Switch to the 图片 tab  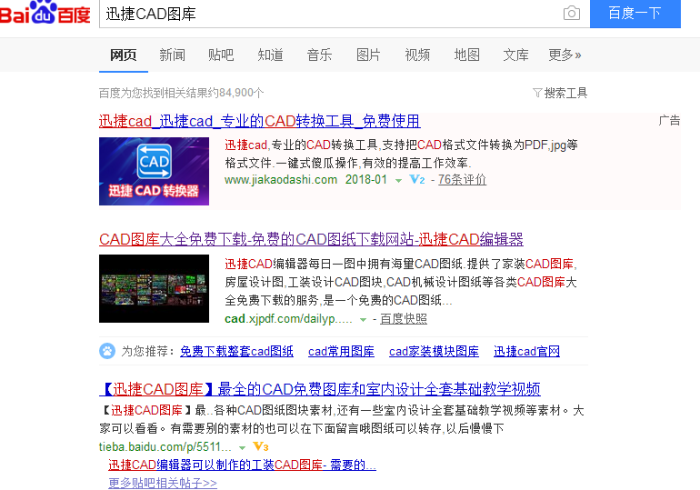click(x=368, y=55)
